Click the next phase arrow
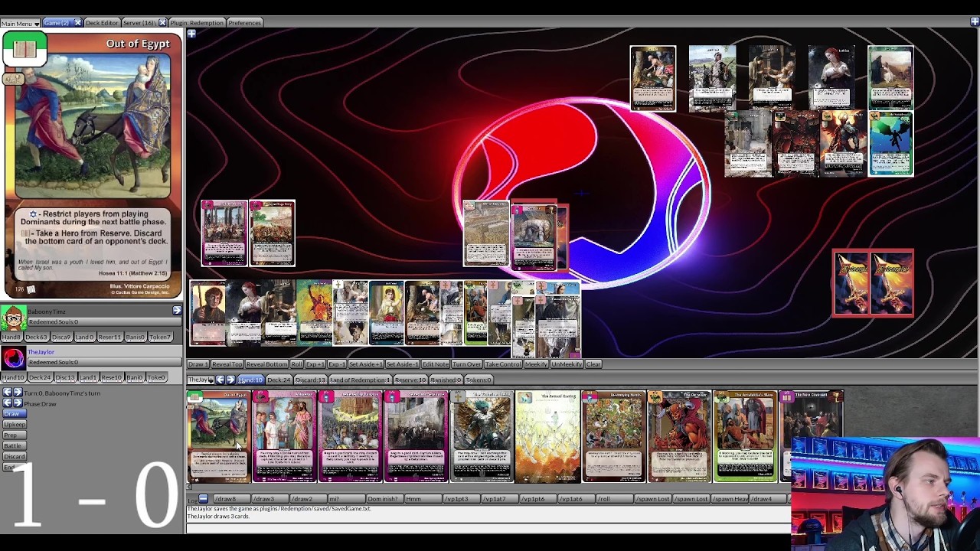Viewport: 980px width, 551px height. coord(18,403)
